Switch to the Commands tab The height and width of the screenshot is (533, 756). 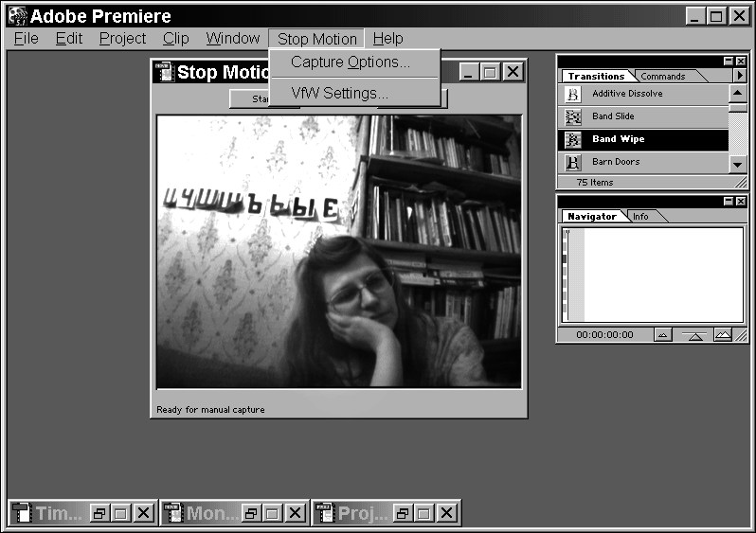coord(663,76)
